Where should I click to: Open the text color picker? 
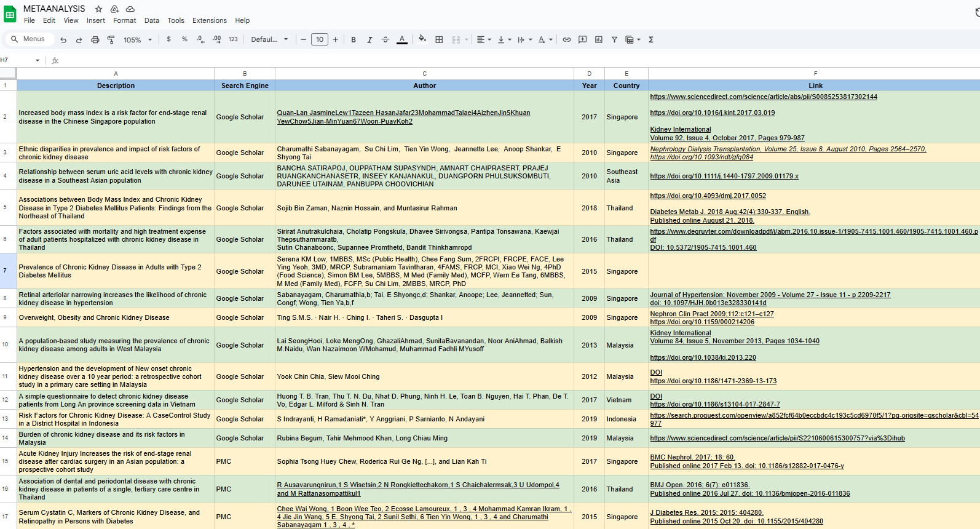[402, 39]
